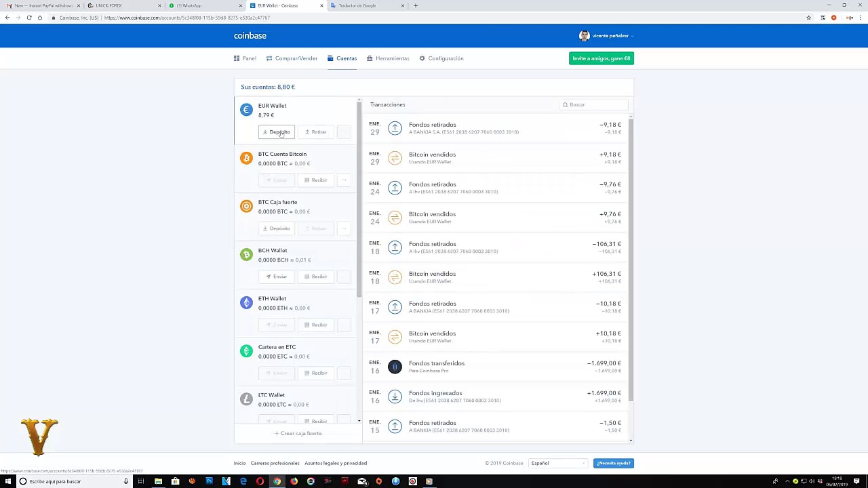This screenshot has width=868, height=488.
Task: Click the user profile avatar
Action: [x=584, y=36]
